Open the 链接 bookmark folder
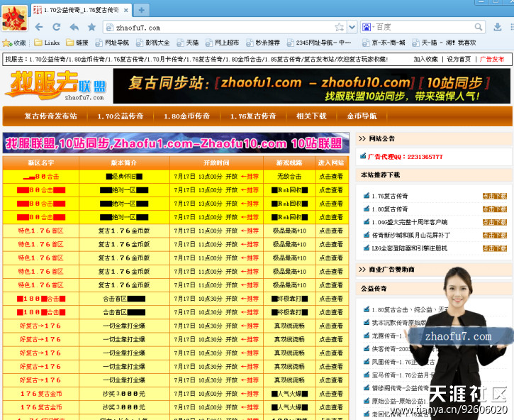 pos(77,43)
